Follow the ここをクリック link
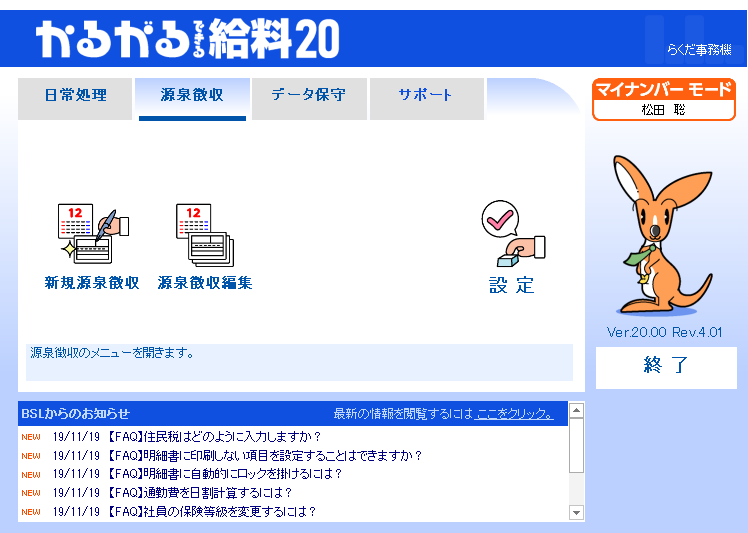Screen dimensions: 748x533 click(514, 414)
